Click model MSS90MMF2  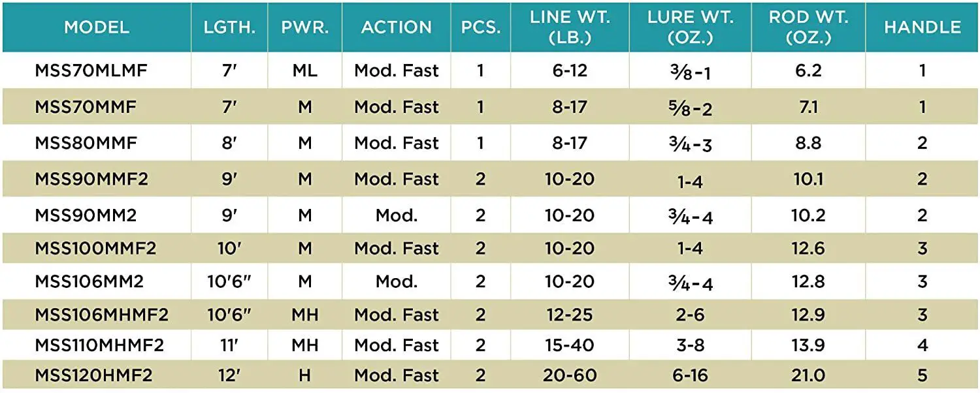91,178
